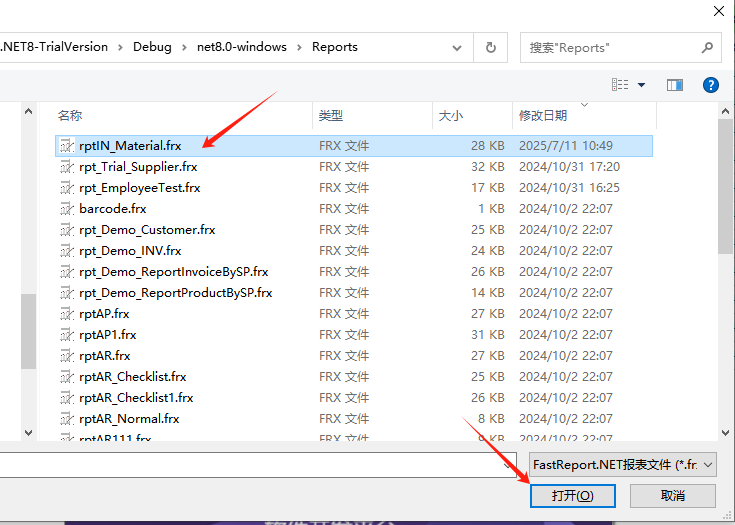
Task: Select rpt_EmployeeTest.frx file name
Action: 140,188
